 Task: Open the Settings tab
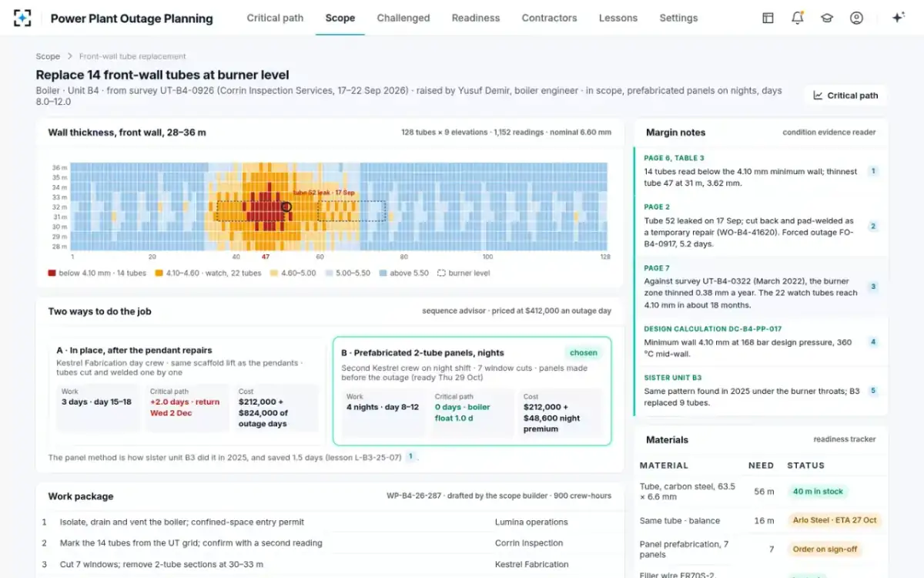(x=678, y=18)
